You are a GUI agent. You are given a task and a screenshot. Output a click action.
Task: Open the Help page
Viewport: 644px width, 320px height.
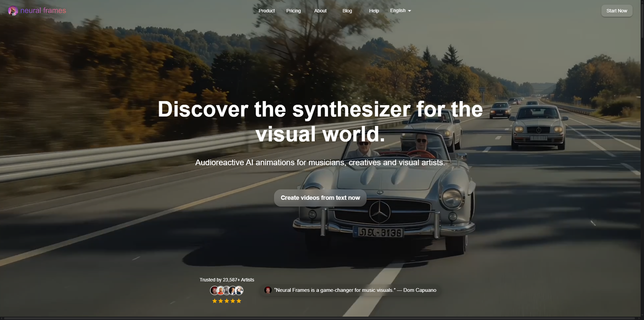pyautogui.click(x=374, y=11)
